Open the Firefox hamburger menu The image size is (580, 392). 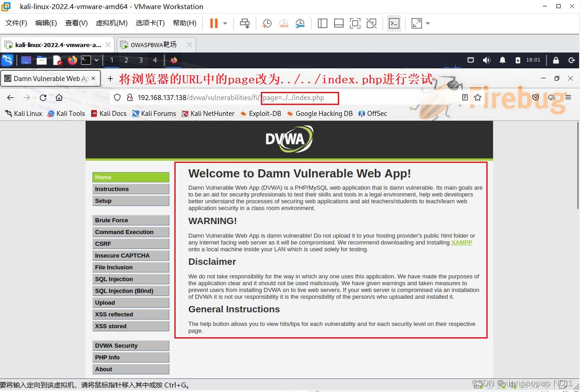pyautogui.click(x=568, y=97)
